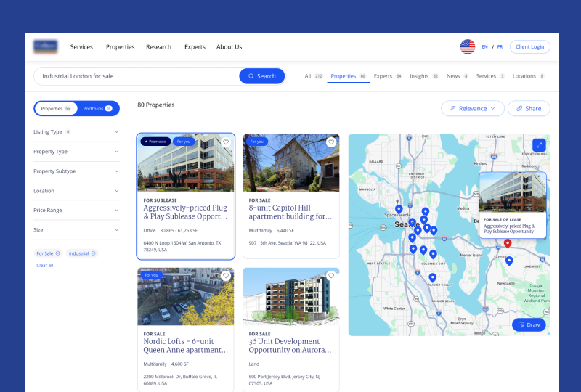Image resolution: width=581 pixels, height=392 pixels.
Task: Open the Nordic Lofts listing photo
Action: [186, 296]
